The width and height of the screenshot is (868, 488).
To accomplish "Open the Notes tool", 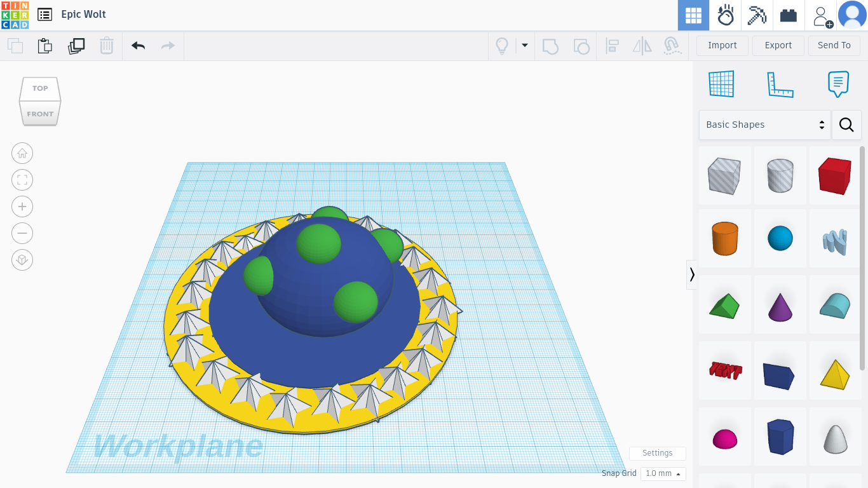I will tap(839, 84).
